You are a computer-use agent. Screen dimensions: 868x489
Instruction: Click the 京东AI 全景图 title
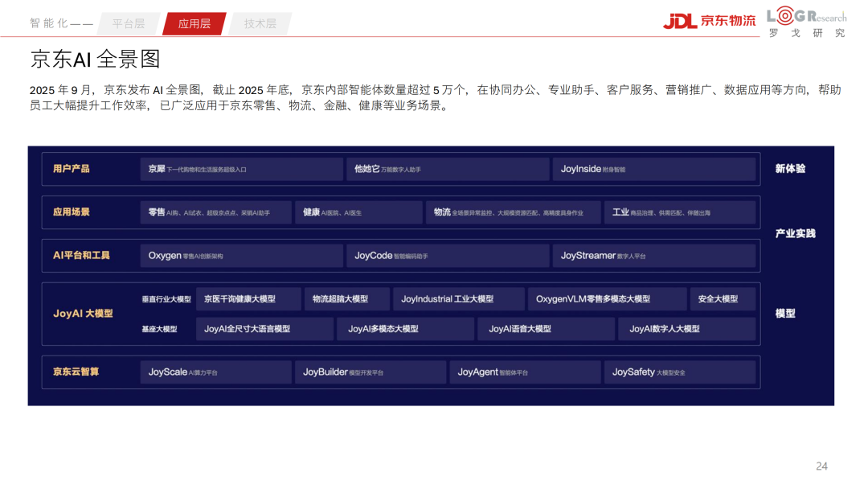click(95, 60)
